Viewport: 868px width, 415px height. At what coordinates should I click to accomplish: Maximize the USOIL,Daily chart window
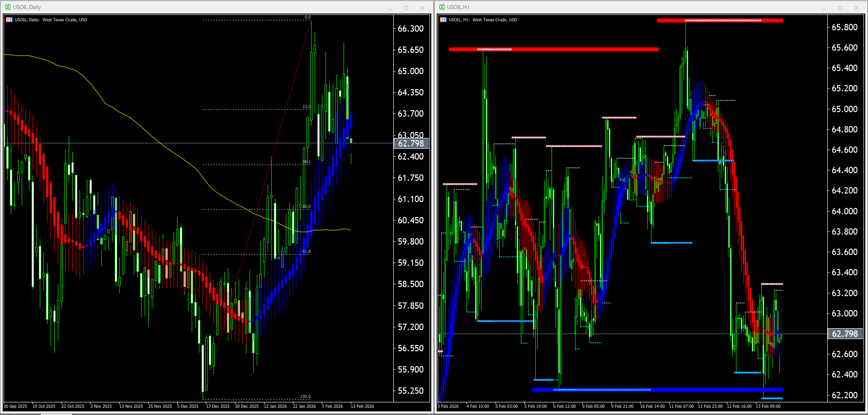pyautogui.click(x=406, y=8)
